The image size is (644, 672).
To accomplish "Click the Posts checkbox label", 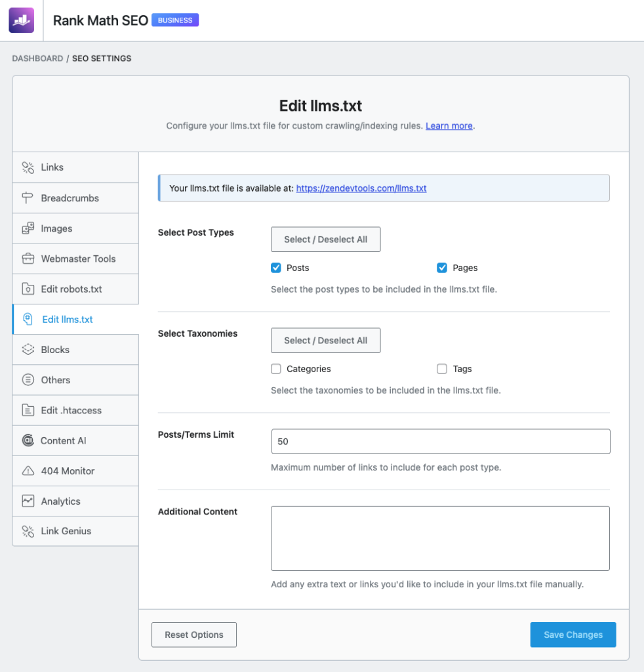I will (298, 268).
